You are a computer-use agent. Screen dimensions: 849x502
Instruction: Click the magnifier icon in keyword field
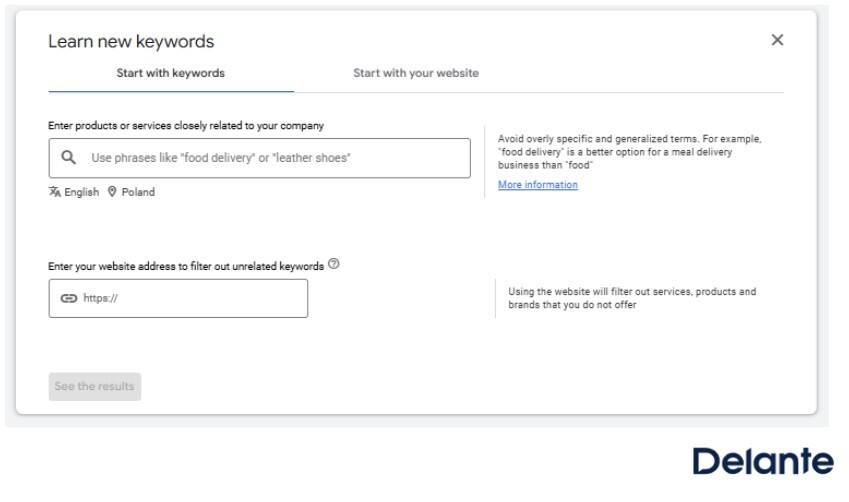tap(68, 158)
